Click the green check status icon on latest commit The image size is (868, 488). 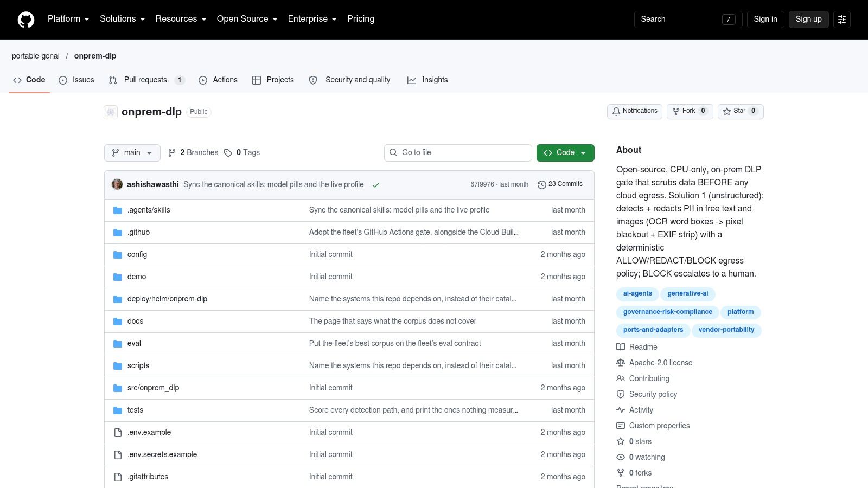point(376,185)
